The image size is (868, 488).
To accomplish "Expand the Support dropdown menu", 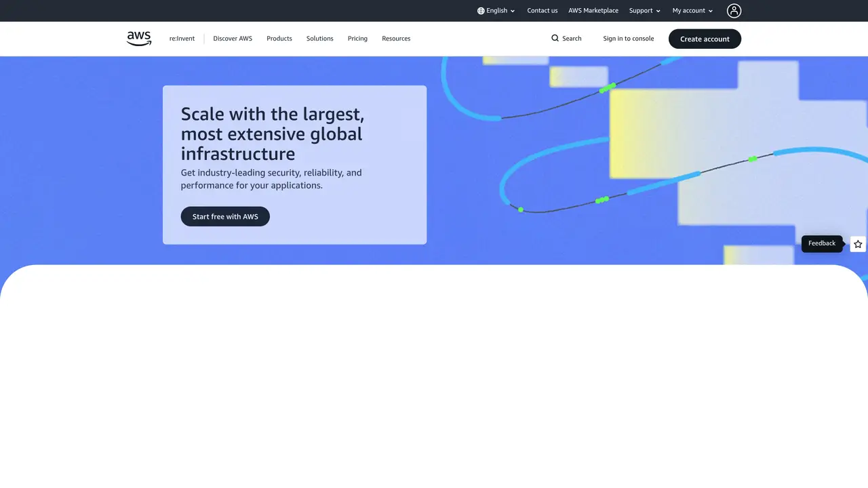I will [x=645, y=11].
